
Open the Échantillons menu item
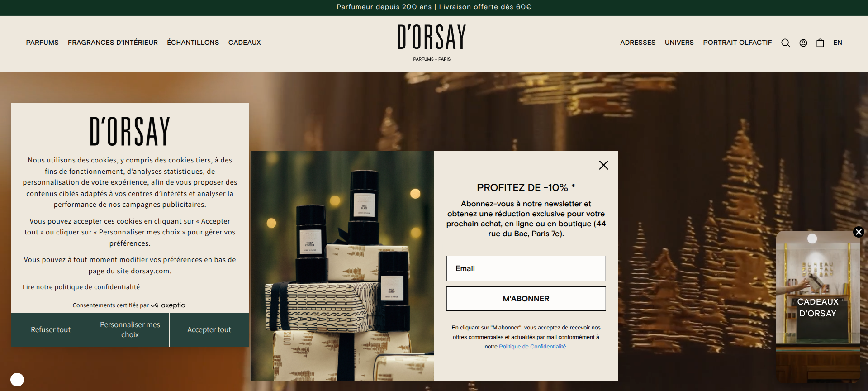[x=193, y=43]
